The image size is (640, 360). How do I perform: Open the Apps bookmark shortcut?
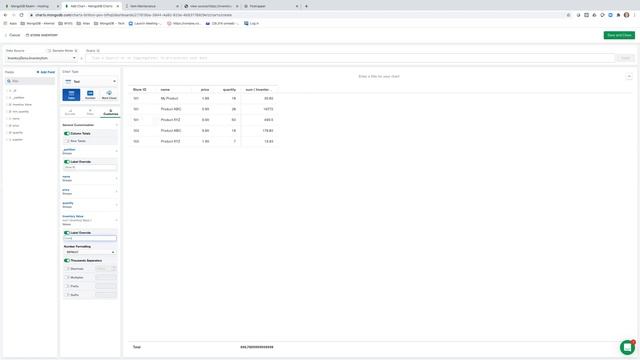tap(10, 23)
